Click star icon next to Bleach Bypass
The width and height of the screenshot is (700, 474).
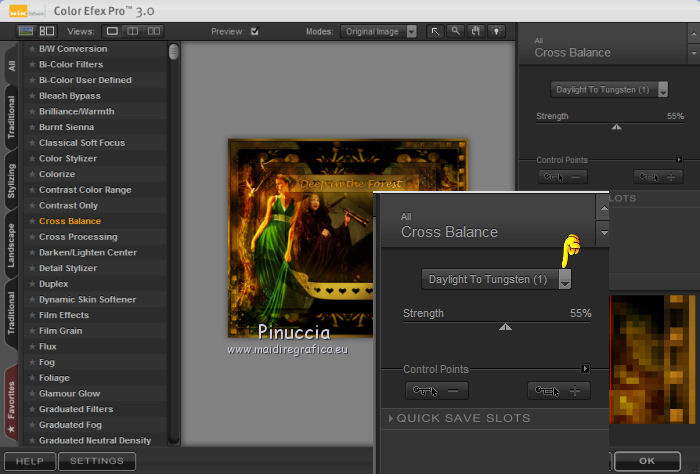(x=32, y=96)
